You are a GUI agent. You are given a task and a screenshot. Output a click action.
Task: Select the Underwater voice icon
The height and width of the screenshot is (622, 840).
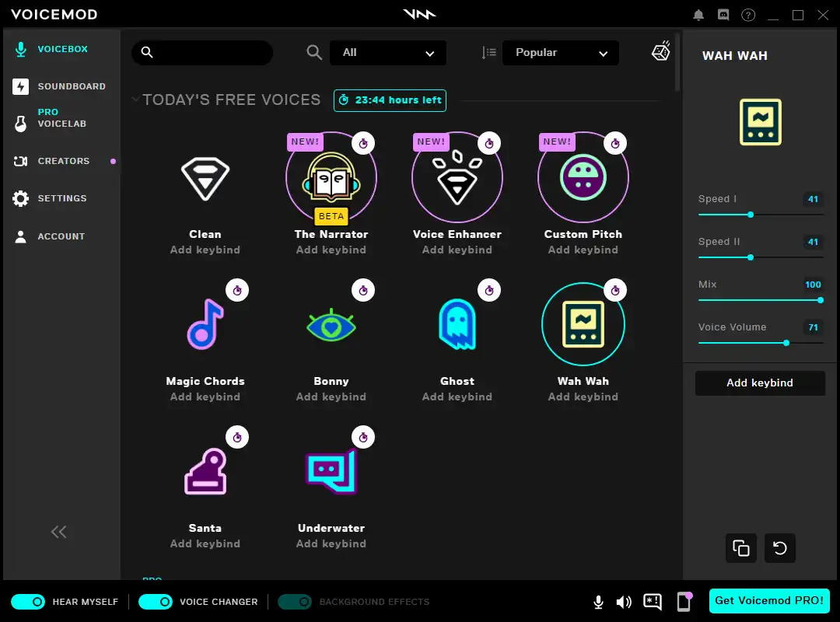tap(331, 471)
